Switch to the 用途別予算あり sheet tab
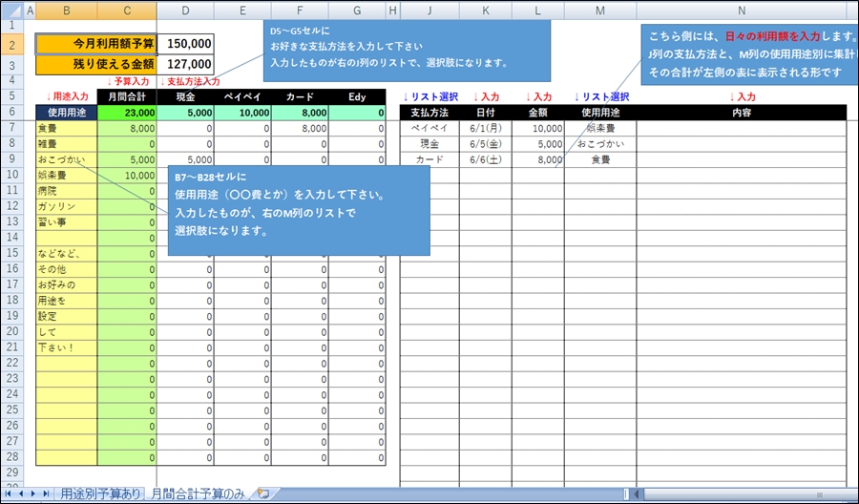This screenshot has width=859, height=504. click(100, 493)
